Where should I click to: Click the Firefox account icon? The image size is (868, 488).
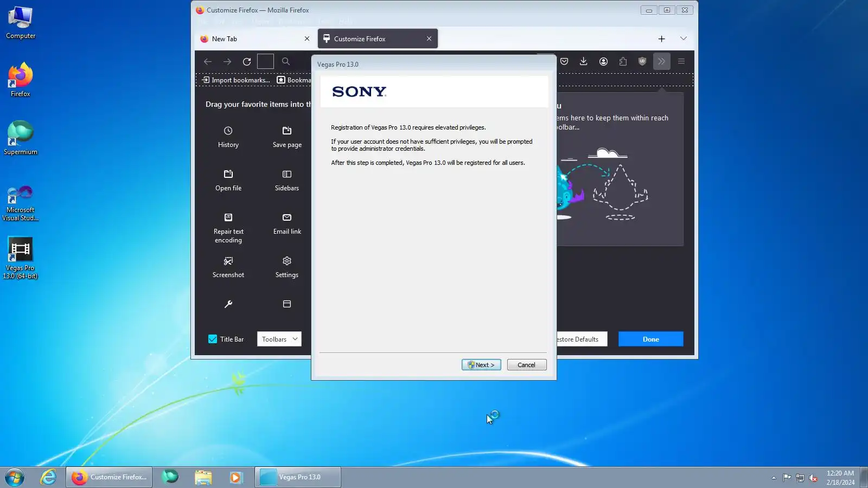point(603,61)
